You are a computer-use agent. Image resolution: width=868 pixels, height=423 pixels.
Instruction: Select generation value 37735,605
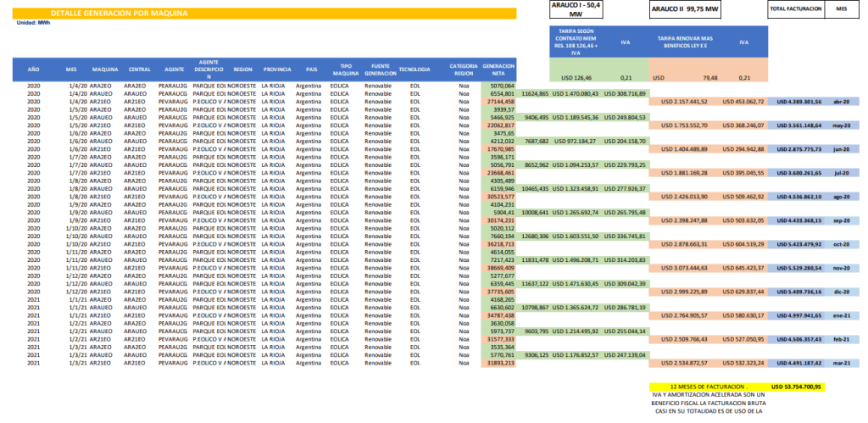tap(498, 292)
